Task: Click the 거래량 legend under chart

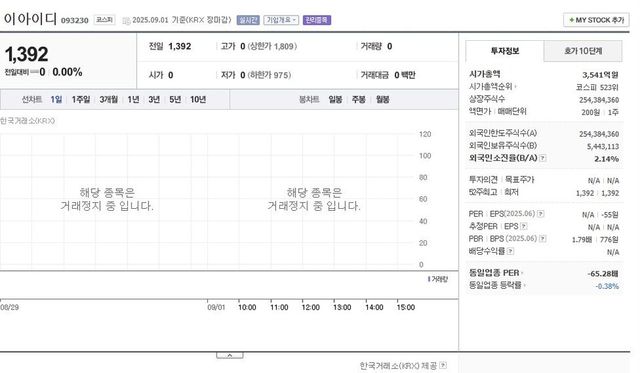Action: (x=438, y=279)
